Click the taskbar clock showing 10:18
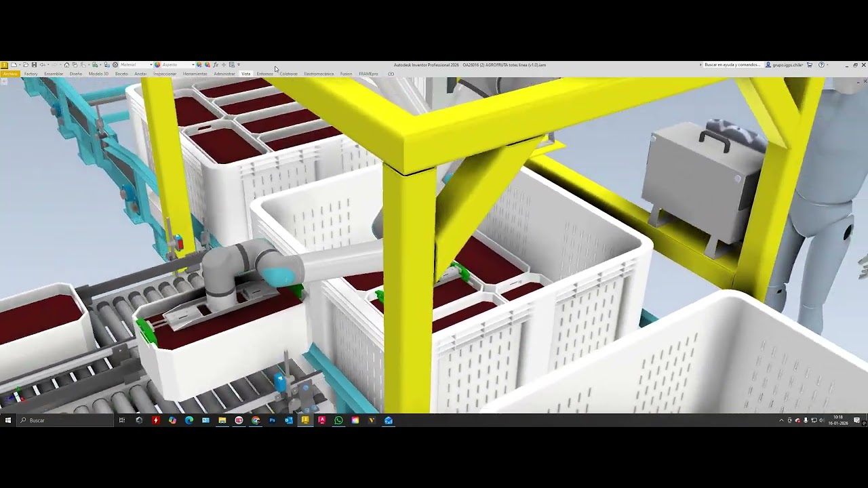Screen dimensions: 868x488 (x=838, y=420)
